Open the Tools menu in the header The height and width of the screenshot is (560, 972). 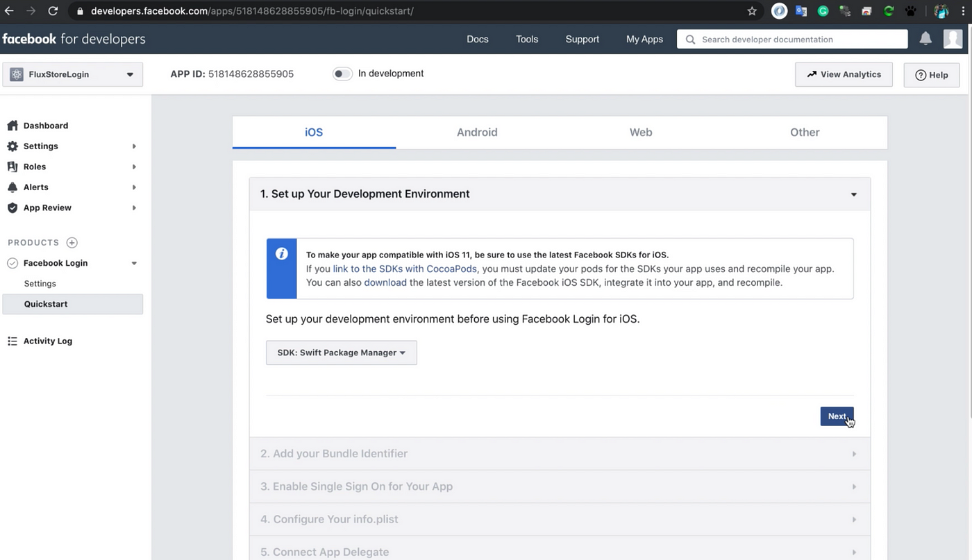coord(527,39)
